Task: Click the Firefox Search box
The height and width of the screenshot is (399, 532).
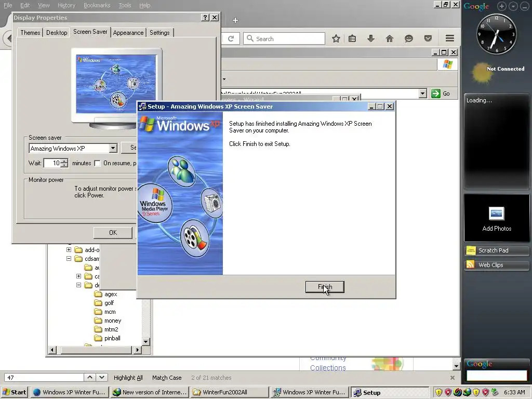Action: click(284, 38)
